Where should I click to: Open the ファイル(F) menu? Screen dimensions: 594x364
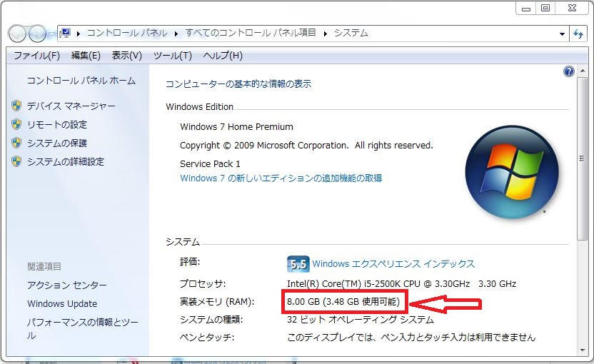coord(36,56)
